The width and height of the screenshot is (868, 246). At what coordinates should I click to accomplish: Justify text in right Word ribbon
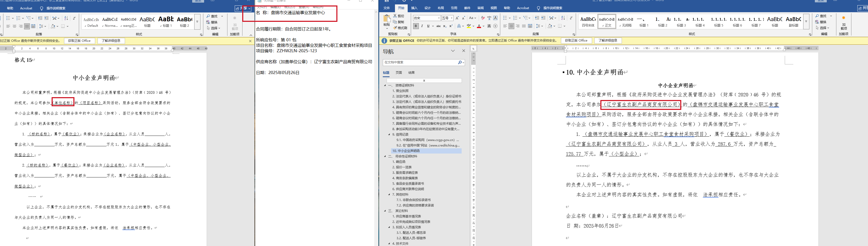[x=524, y=26]
